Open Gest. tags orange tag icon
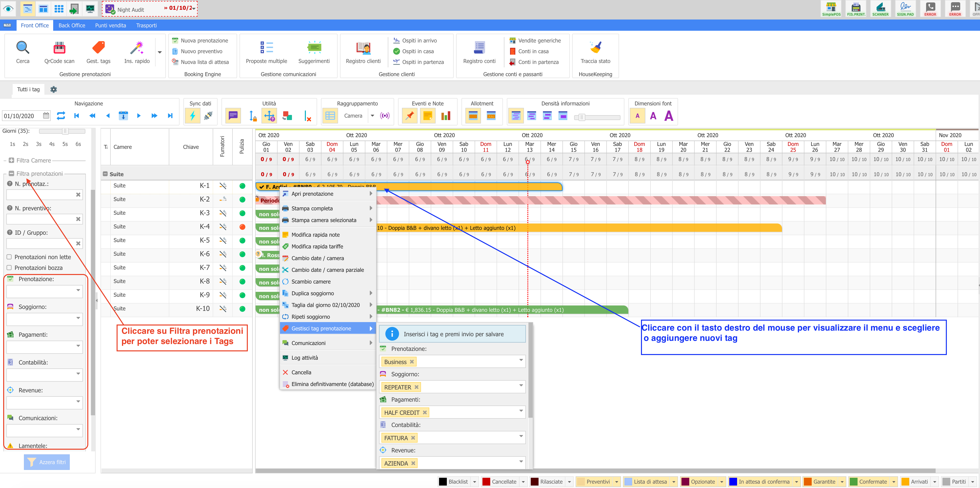This screenshot has width=980, height=488. click(x=99, y=48)
